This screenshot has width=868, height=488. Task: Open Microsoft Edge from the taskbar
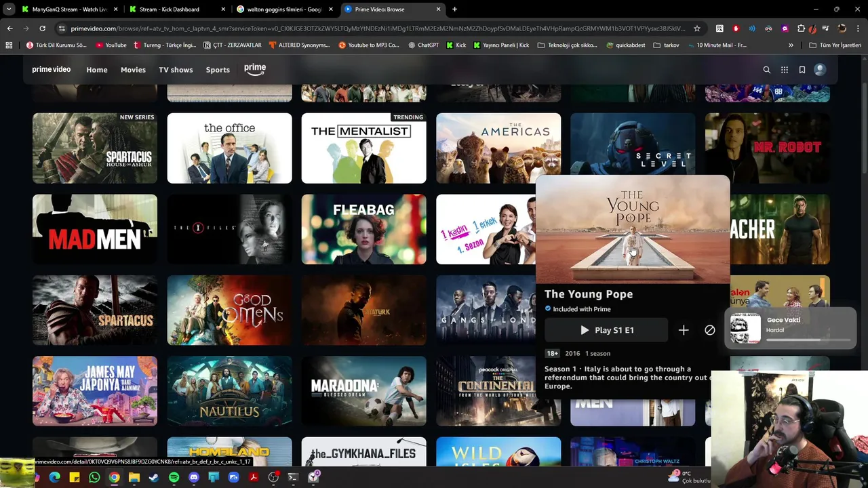click(x=54, y=477)
